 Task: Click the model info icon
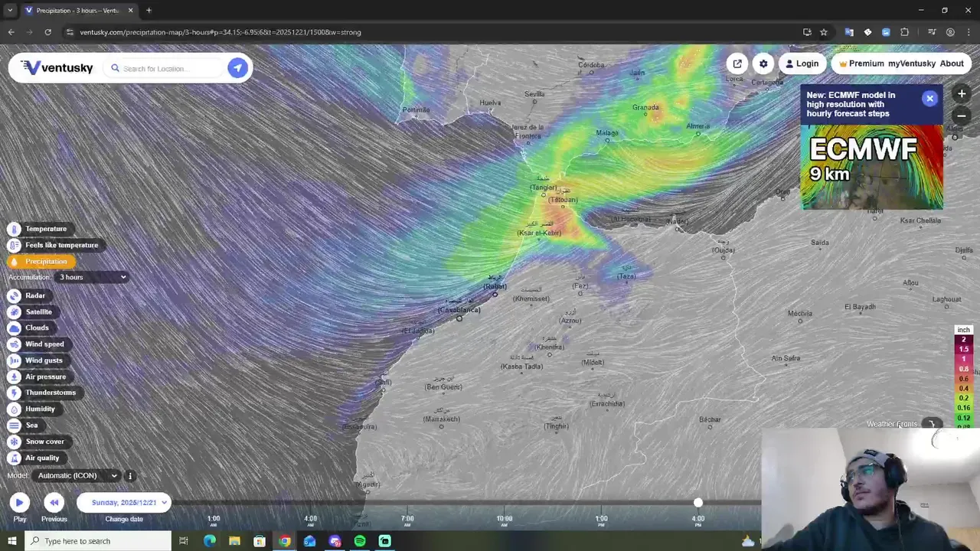[130, 475]
